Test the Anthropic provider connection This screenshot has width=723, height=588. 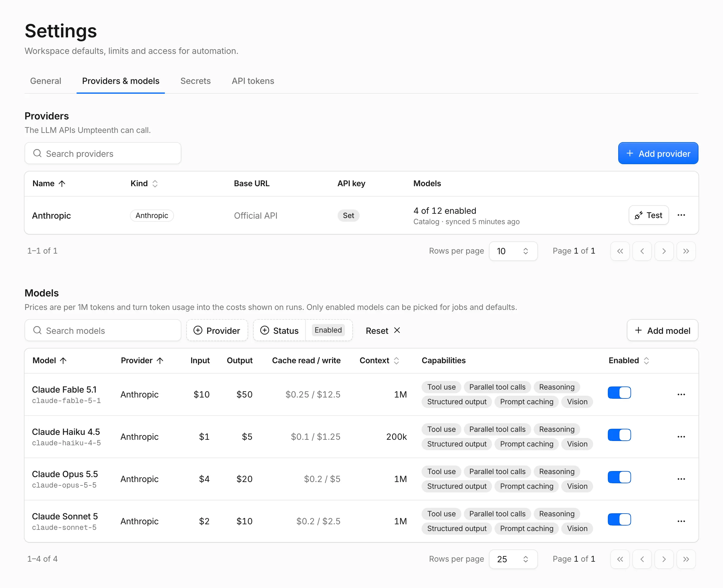click(649, 215)
